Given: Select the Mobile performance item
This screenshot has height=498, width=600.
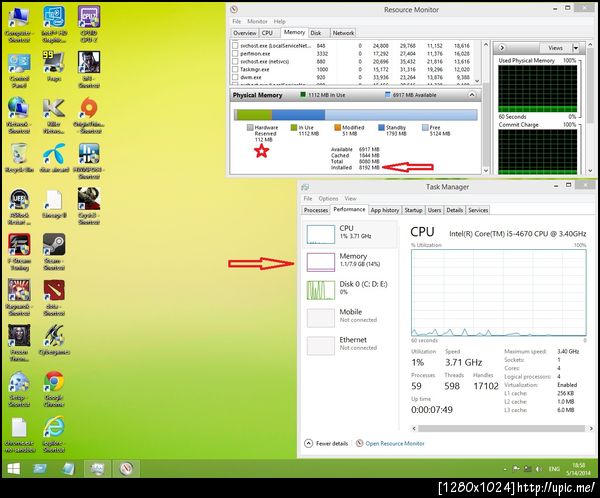Looking at the screenshot, I should click(351, 317).
